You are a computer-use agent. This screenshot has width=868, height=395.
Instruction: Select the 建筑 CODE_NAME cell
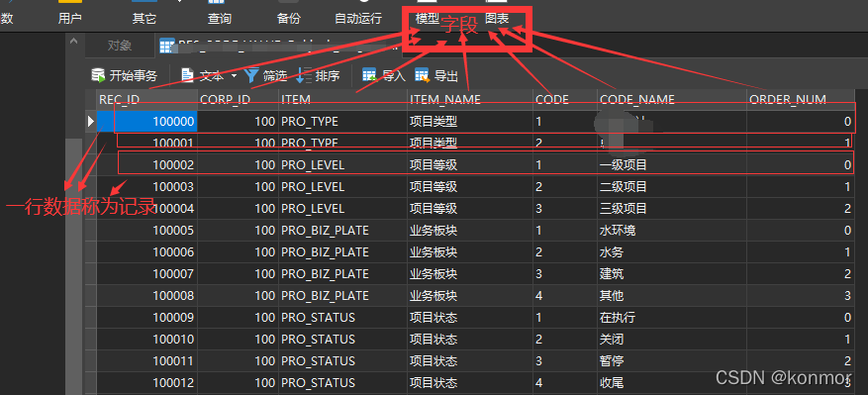[672, 273]
